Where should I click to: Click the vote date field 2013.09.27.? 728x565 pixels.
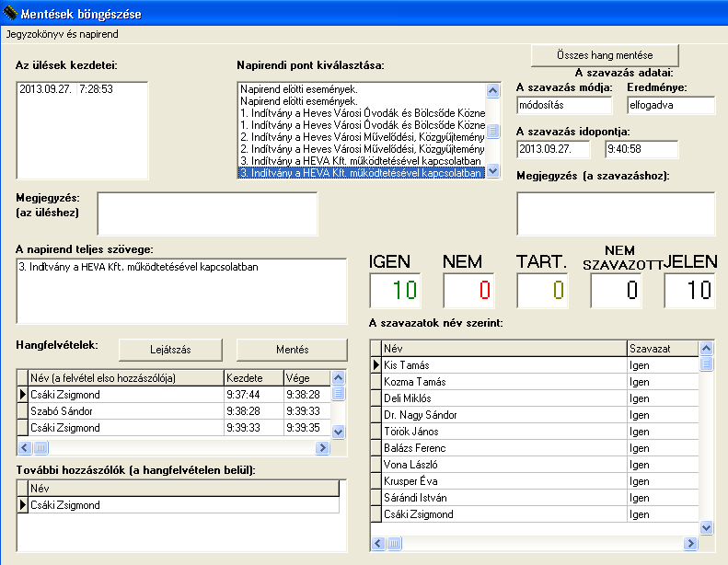553,149
